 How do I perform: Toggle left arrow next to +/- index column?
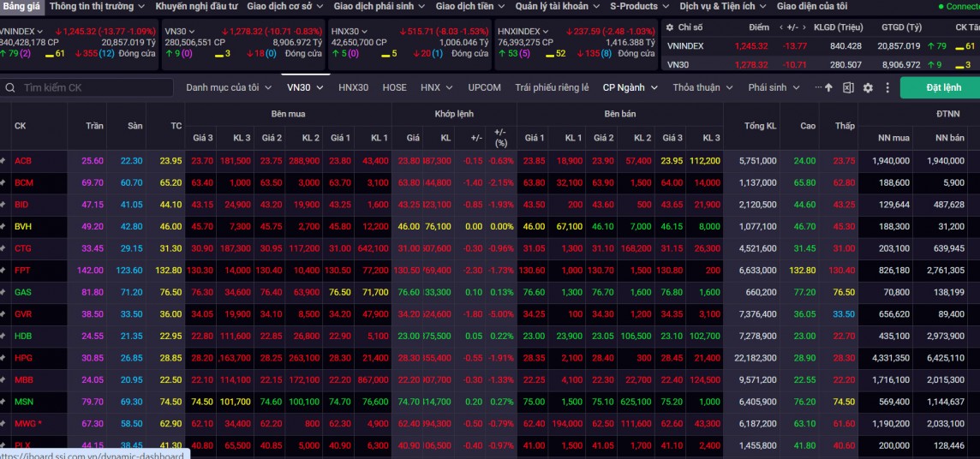[x=780, y=27]
